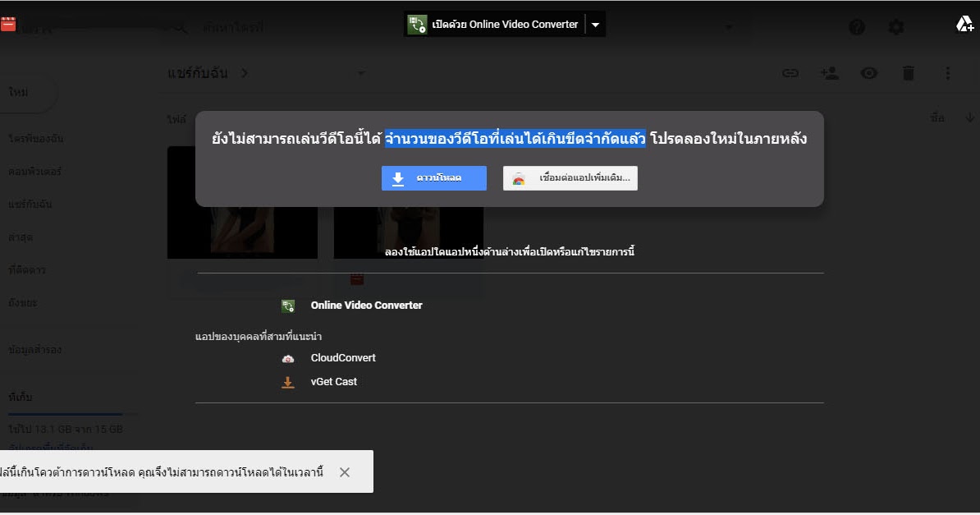The image size is (980, 515).
Task: Click ที่เก็บ storage in the sidebar
Action: pos(21,398)
